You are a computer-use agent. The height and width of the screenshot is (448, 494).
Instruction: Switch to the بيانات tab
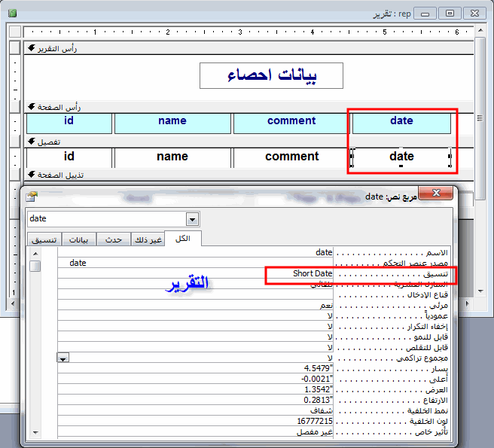(x=79, y=239)
